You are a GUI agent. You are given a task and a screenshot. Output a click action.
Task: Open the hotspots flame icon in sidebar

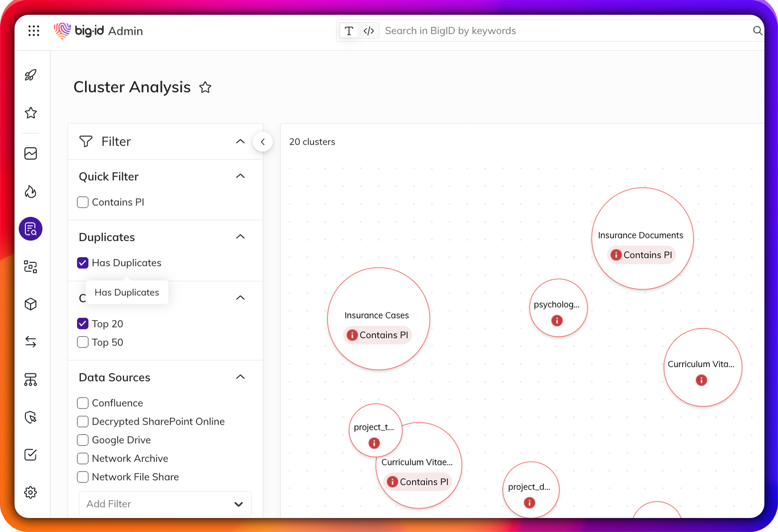[x=30, y=191]
